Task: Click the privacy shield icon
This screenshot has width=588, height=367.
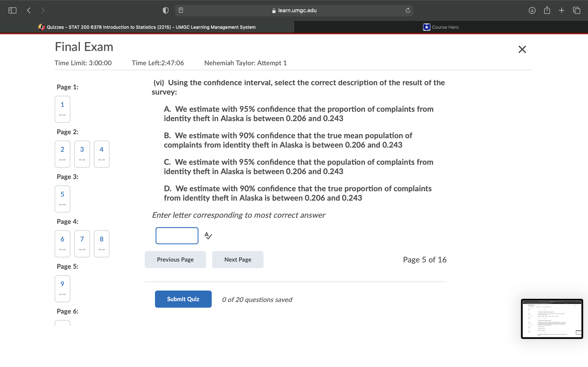Action: coord(165,10)
